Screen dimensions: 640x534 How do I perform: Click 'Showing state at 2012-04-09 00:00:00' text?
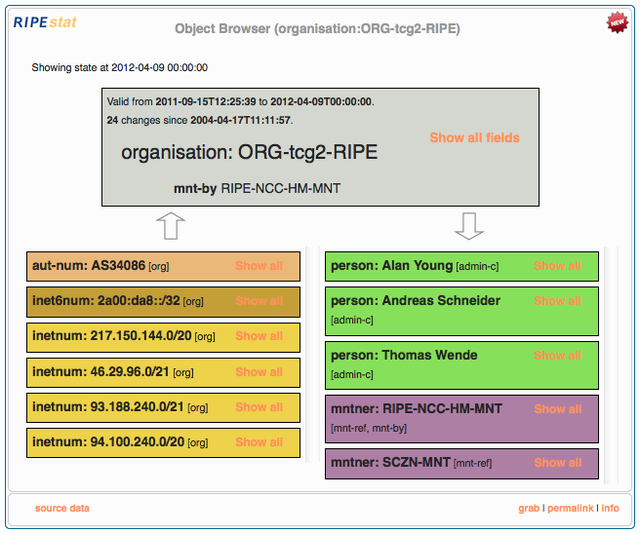click(x=120, y=67)
